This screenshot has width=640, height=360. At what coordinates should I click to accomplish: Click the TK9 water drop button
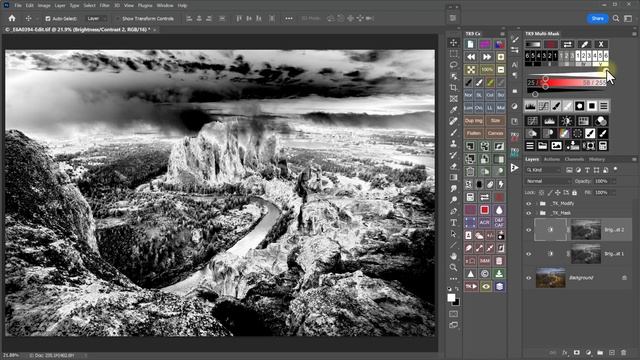(499, 210)
